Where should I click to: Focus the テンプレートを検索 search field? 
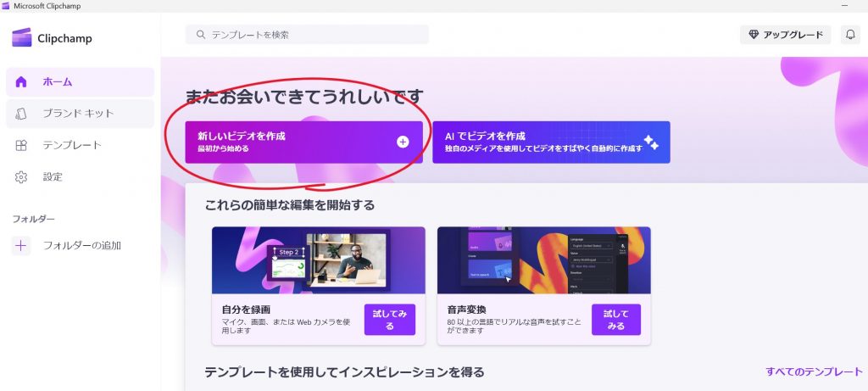307,34
